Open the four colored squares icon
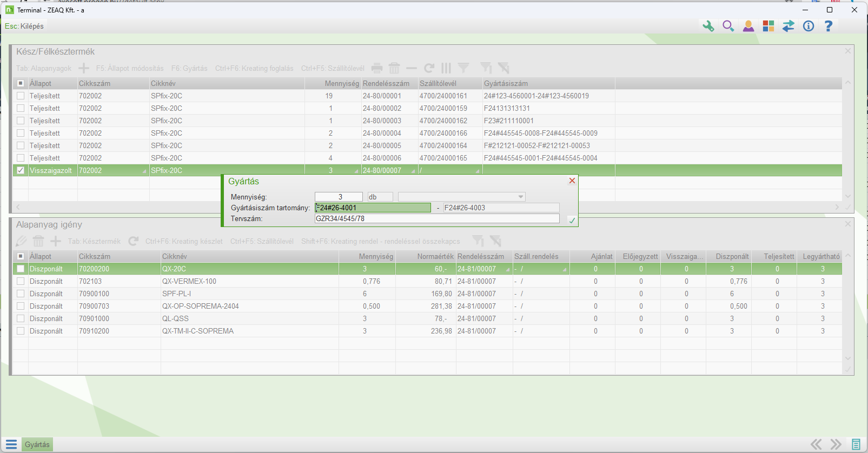 768,26
